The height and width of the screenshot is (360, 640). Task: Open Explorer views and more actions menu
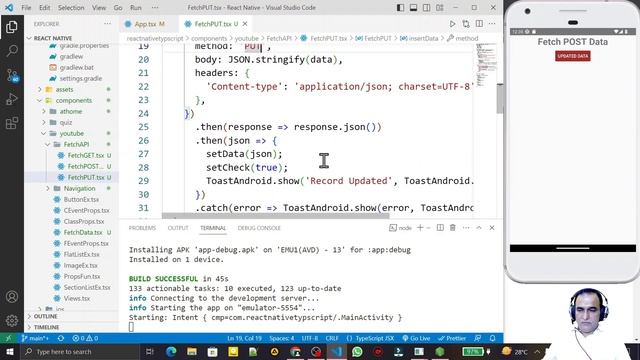coord(107,24)
